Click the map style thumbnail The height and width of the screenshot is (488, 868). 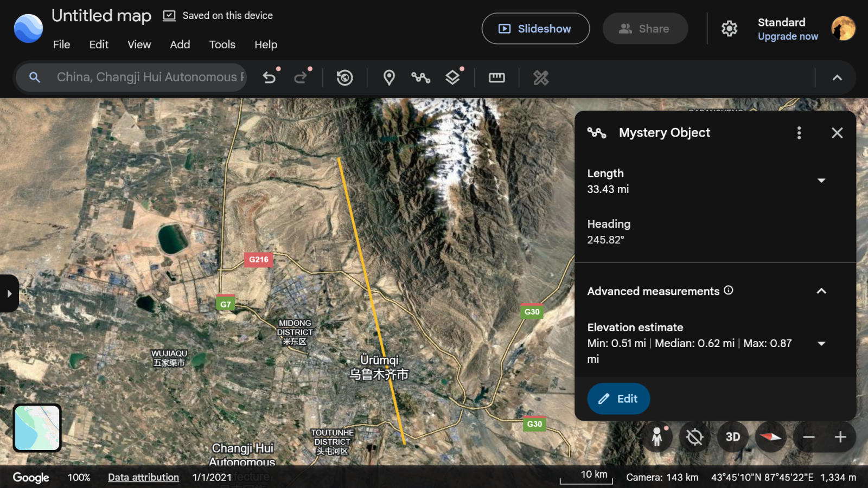point(37,428)
